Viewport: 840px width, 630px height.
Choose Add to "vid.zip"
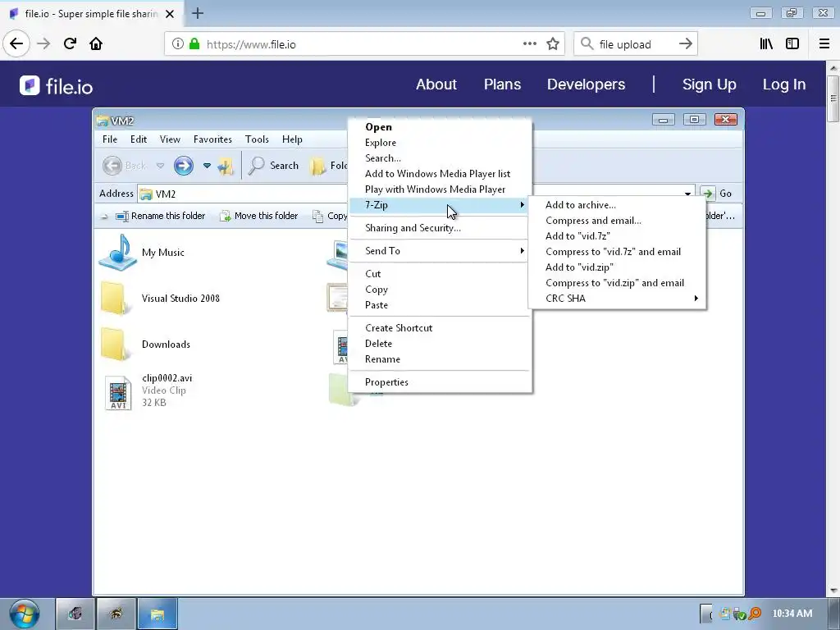coord(617,267)
